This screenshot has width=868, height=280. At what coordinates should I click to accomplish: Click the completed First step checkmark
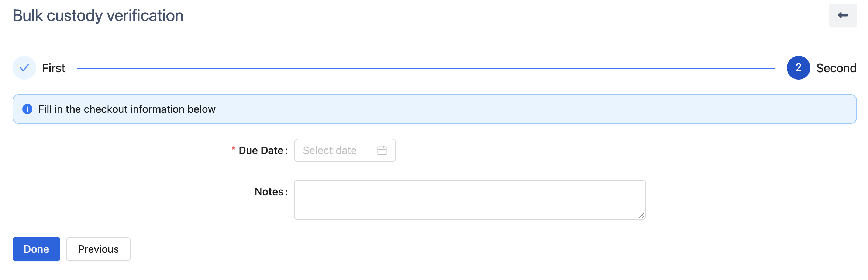[24, 68]
